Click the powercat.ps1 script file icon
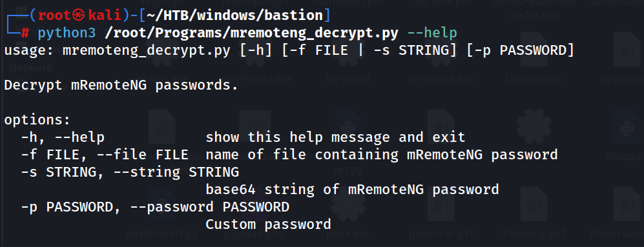 (x=441, y=204)
